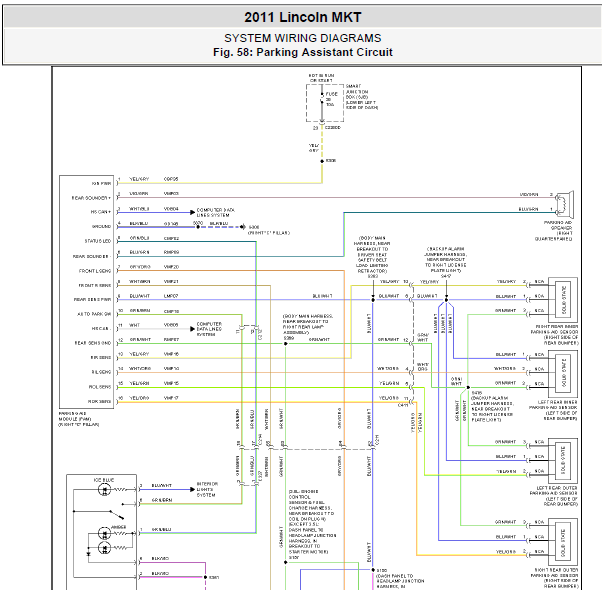The image size is (602, 590).
Task: Click the 'STATUS LED' pin label
Action: [98, 241]
